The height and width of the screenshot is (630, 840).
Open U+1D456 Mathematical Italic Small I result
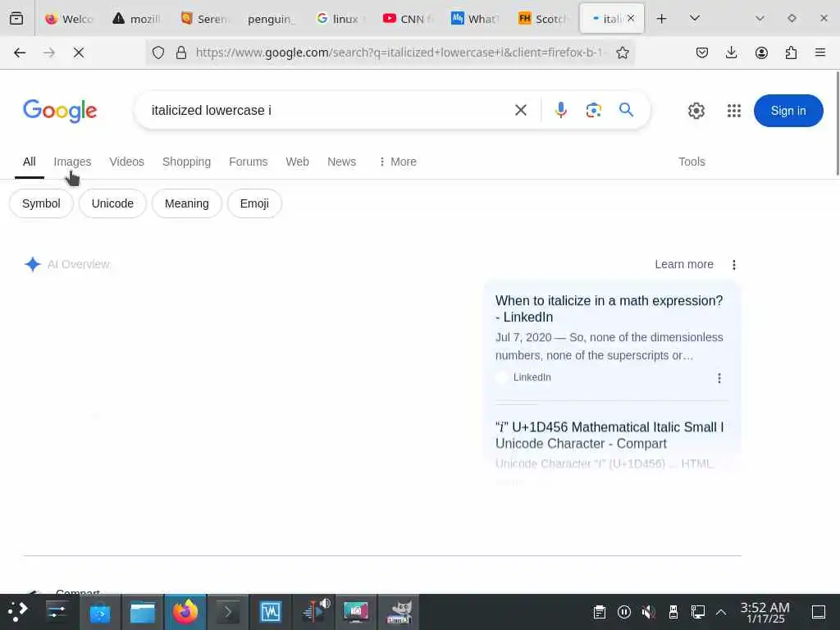click(609, 435)
